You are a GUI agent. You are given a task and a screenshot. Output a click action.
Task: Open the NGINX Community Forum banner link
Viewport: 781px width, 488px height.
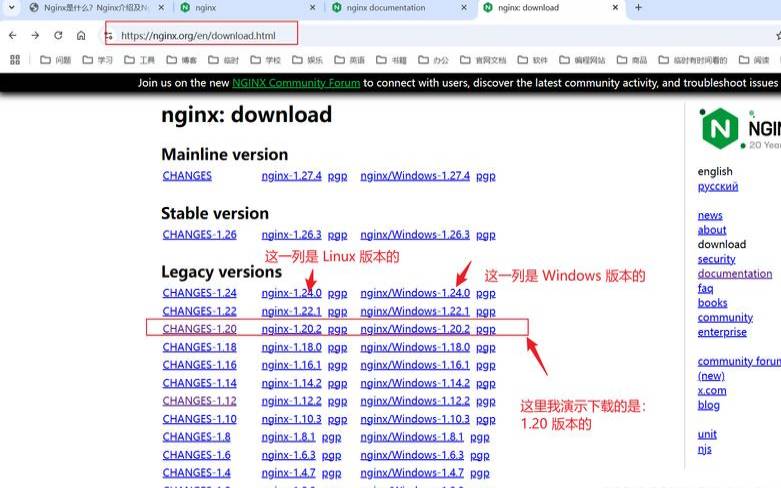coord(296,83)
